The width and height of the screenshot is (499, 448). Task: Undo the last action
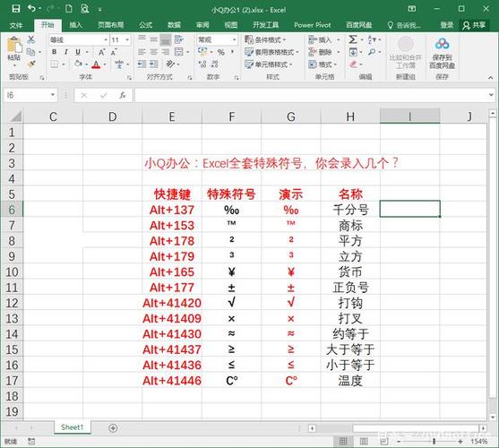click(x=31, y=9)
